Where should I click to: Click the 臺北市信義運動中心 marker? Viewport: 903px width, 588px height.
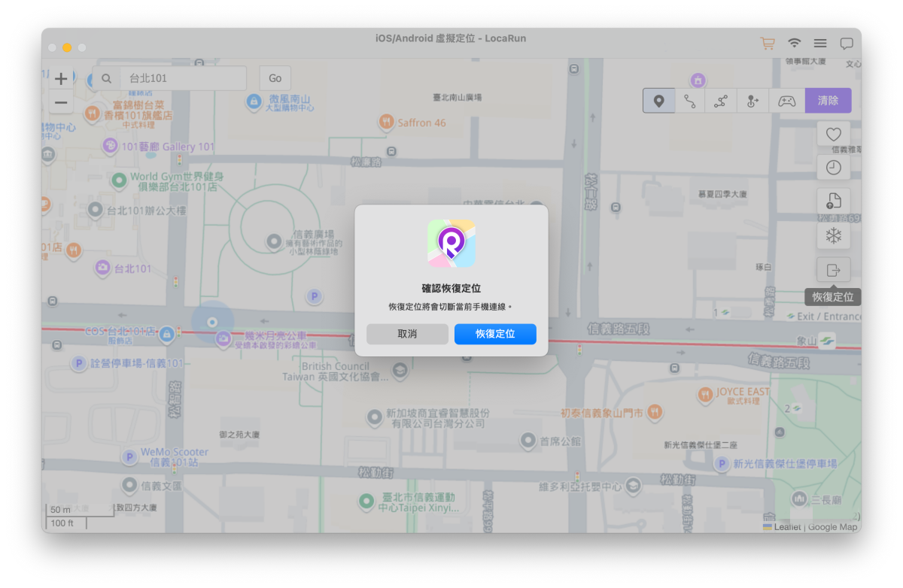[x=366, y=500]
